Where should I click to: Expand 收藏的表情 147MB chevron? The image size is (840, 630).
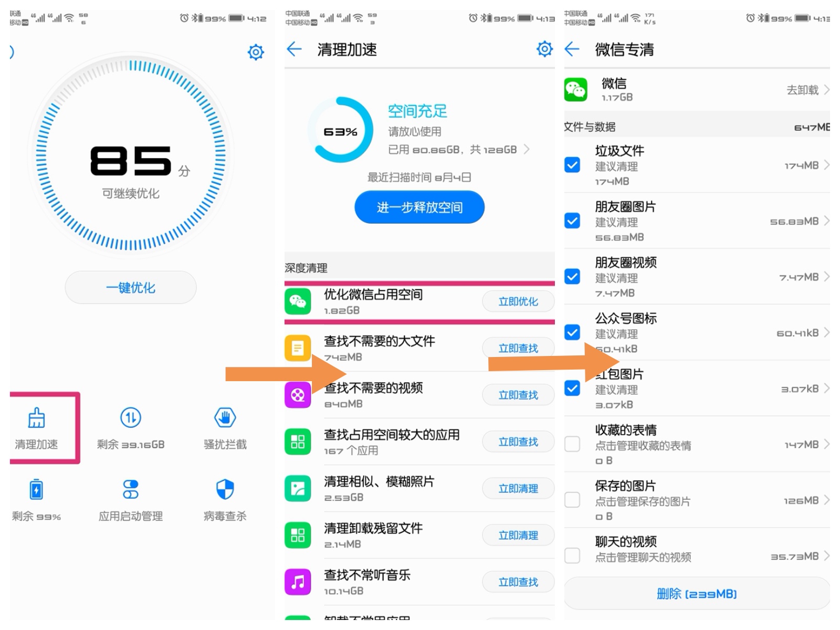coord(826,444)
